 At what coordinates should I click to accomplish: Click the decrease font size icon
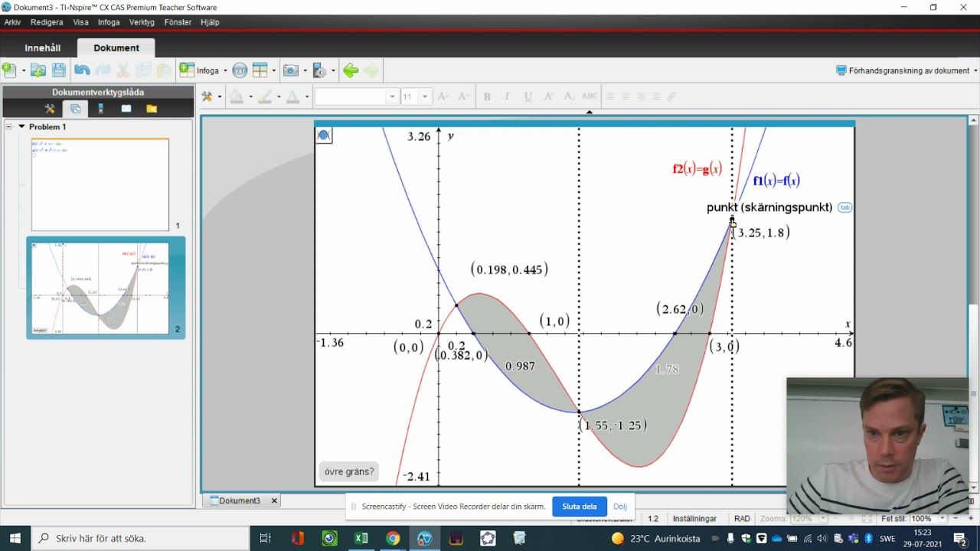463,96
